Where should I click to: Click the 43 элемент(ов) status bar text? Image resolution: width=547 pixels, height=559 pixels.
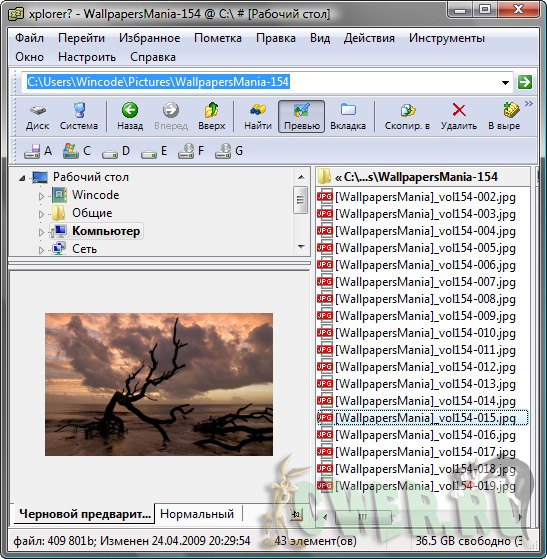pyautogui.click(x=315, y=541)
